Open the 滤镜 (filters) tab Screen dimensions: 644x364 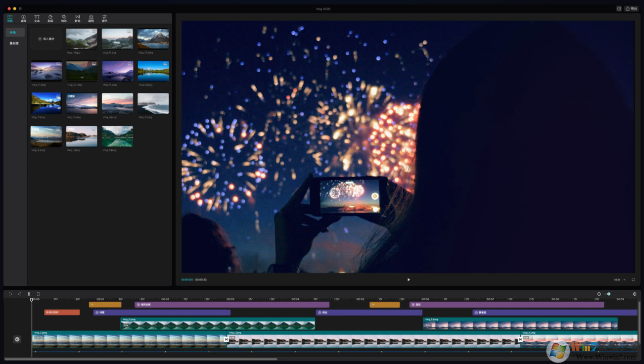point(91,18)
